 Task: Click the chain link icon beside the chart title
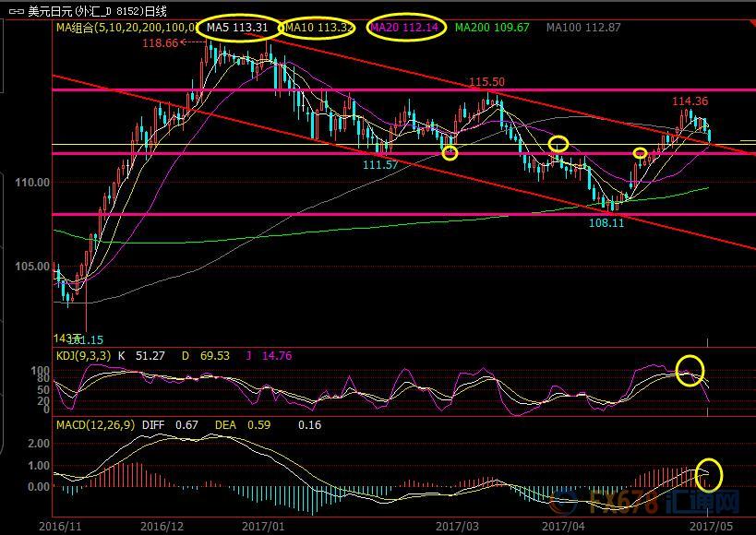point(16,10)
